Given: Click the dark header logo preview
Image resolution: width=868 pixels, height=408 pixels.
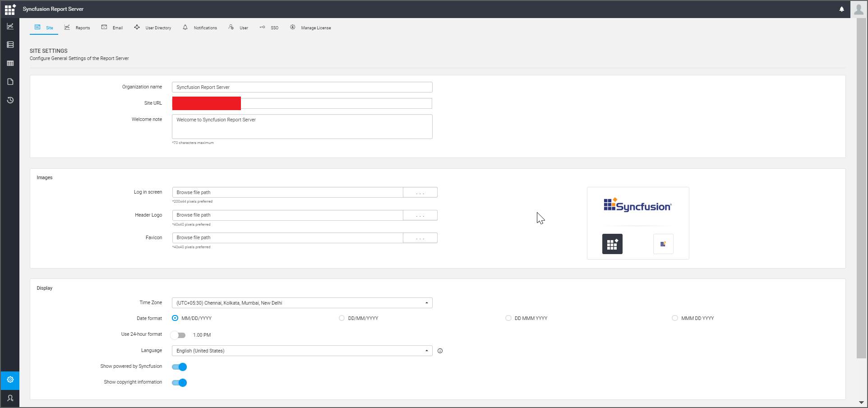Looking at the screenshot, I should coord(612,244).
